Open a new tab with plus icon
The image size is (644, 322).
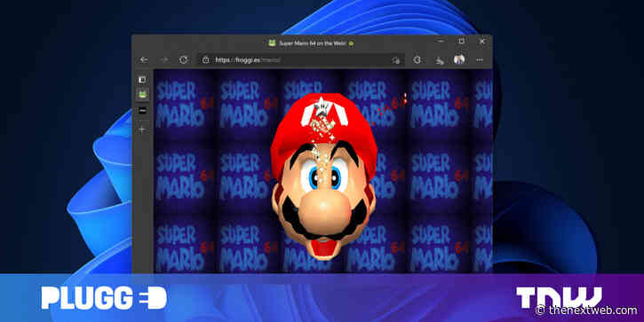(x=142, y=130)
